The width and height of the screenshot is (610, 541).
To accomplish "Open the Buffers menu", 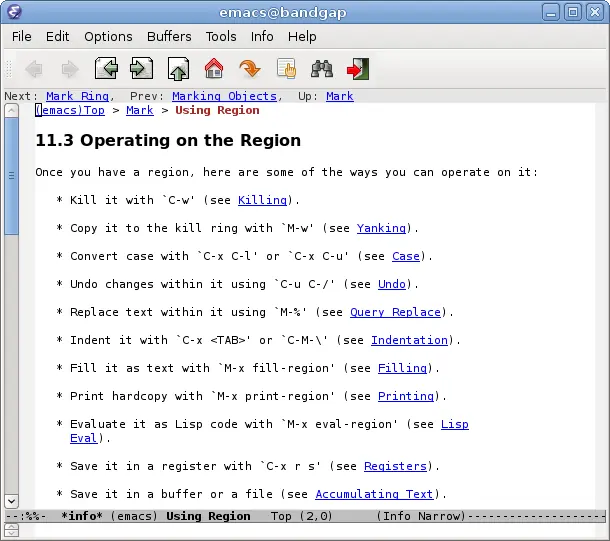I will click(169, 37).
